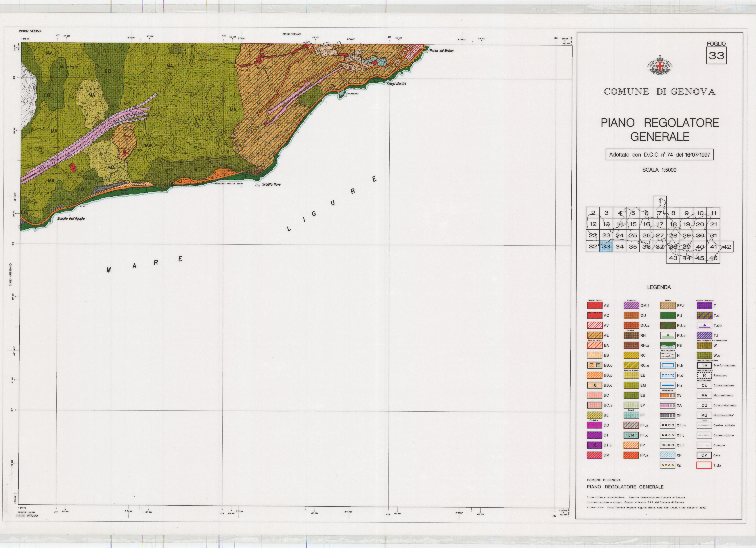This screenshot has height=548, width=756.
Task: Pick the EE agricultural legend swatch
Action: click(631, 375)
